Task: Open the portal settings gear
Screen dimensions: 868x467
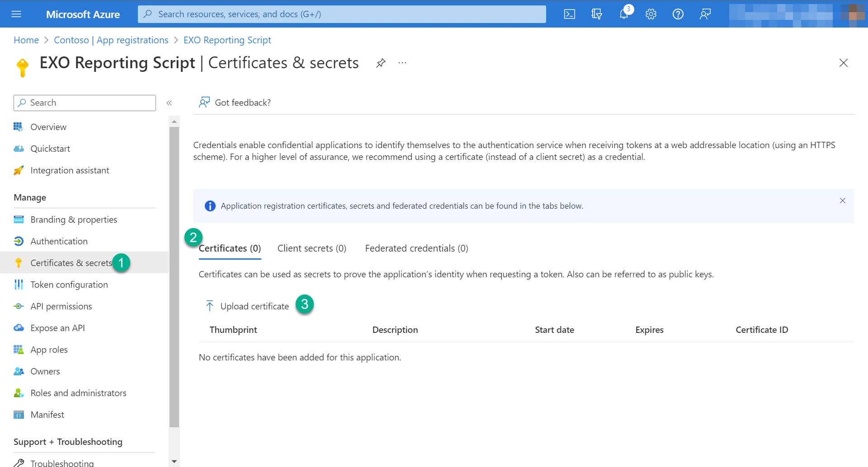Action: click(x=651, y=14)
